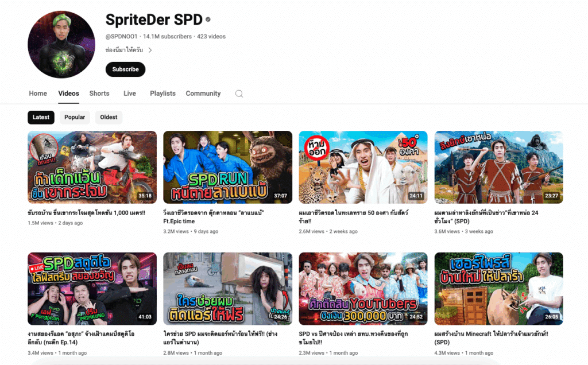The height and width of the screenshot is (365, 588).
Task: Sort videos by Oldest
Action: click(109, 117)
